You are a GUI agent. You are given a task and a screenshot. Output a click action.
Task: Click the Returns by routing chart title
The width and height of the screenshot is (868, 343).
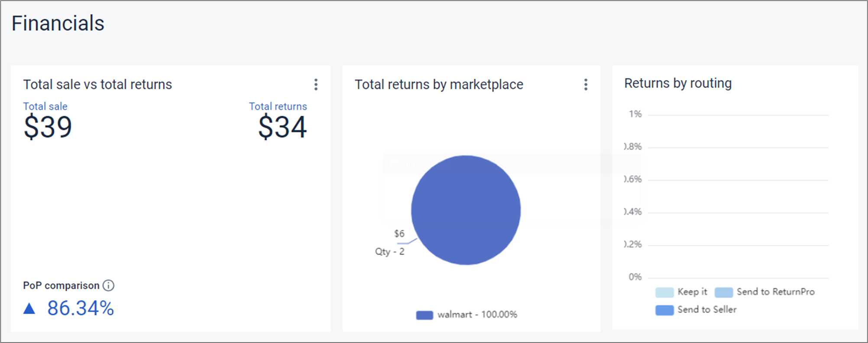677,83
